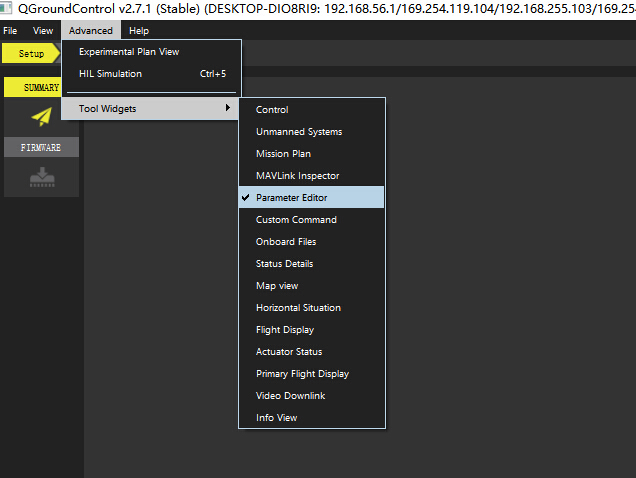The height and width of the screenshot is (478, 636).
Task: Uncheck the Parameter Editor widget
Action: point(312,198)
